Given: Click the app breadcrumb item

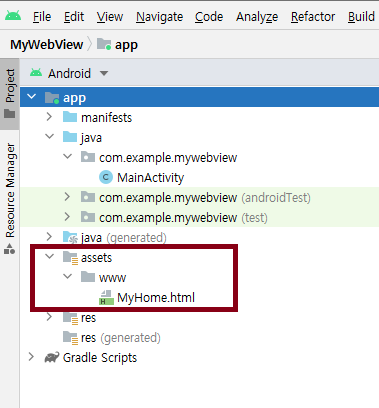Looking at the screenshot, I should point(126,45).
